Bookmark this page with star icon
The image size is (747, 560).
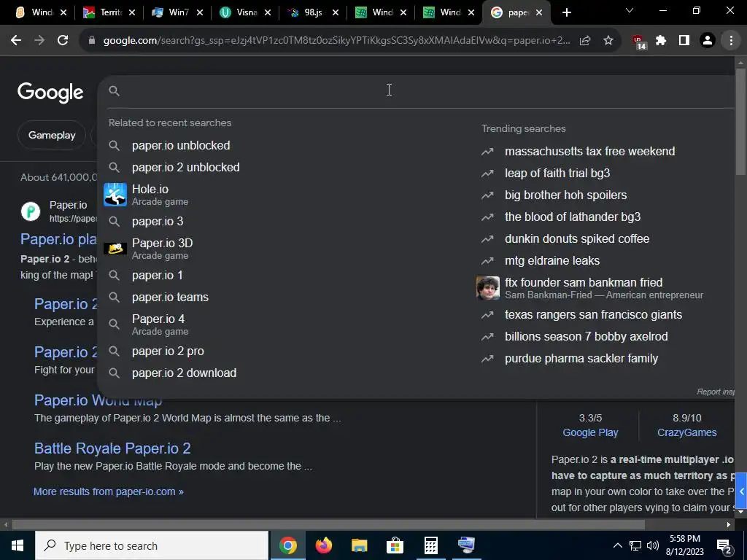pos(608,41)
